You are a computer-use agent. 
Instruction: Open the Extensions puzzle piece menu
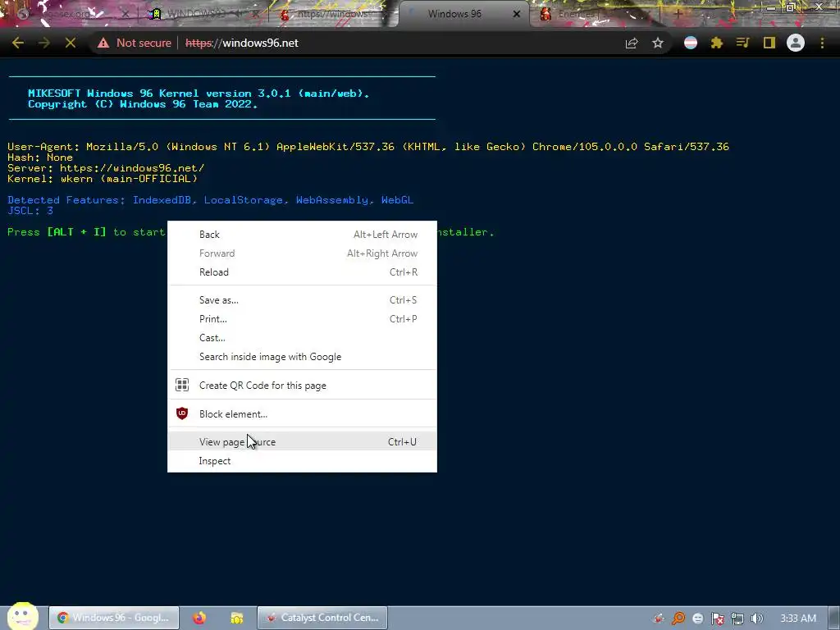click(717, 43)
